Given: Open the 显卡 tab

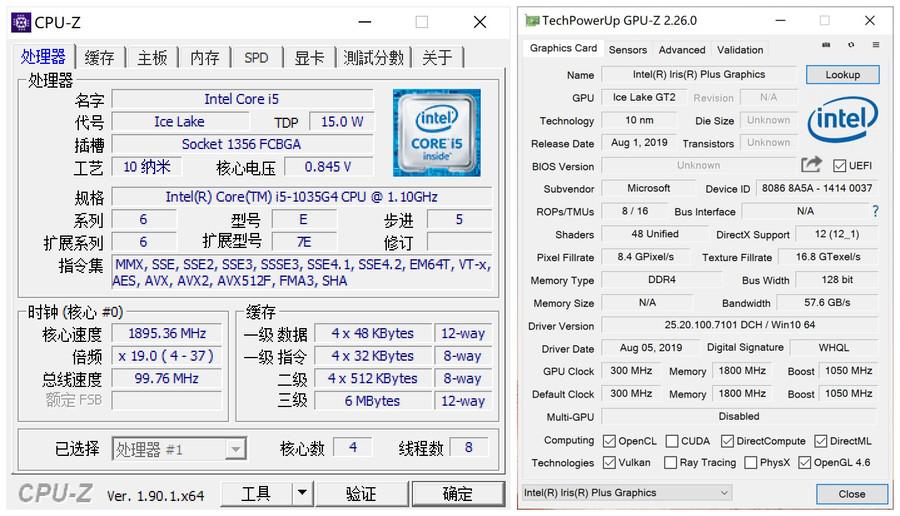Looking at the screenshot, I should click(309, 57).
